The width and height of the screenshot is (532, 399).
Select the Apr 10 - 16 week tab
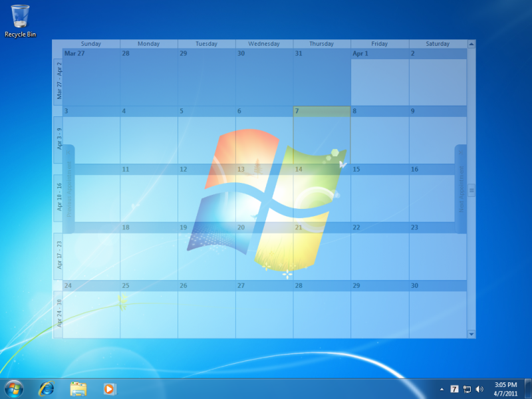(59, 198)
